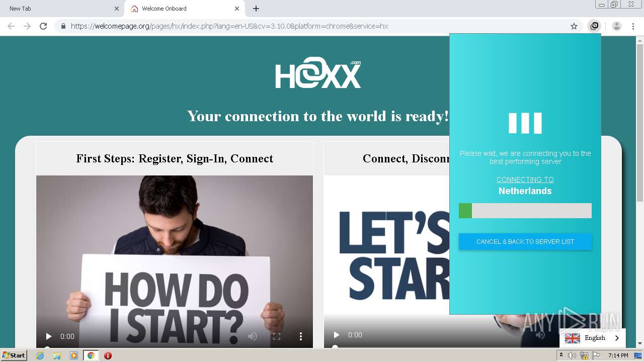The image size is (644, 362).
Task: Open a new browser tab
Action: coord(256,9)
